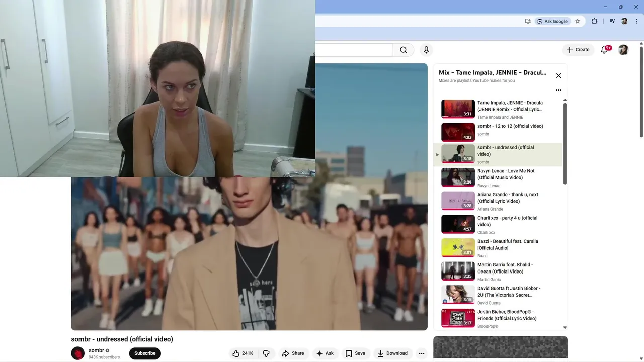This screenshot has width=644, height=362.
Task: Open the YouTube account avatar menu
Action: coord(623,50)
